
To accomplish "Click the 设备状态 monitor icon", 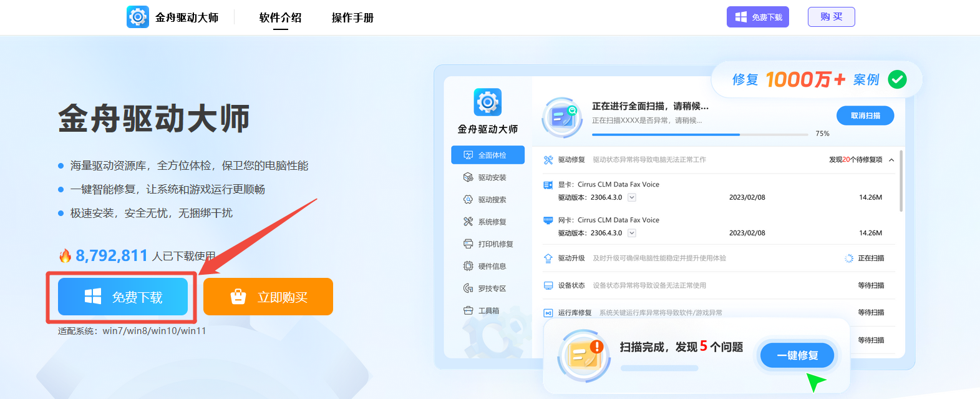I will (548, 285).
